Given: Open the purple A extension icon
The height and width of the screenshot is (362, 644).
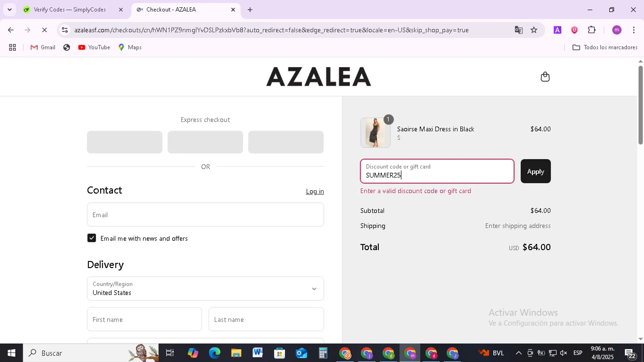Looking at the screenshot, I should (x=557, y=30).
